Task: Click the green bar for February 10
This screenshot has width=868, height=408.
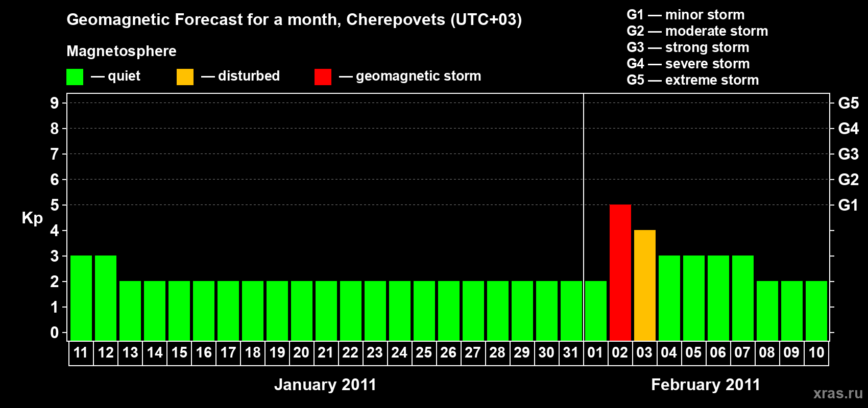Action: tap(816, 311)
